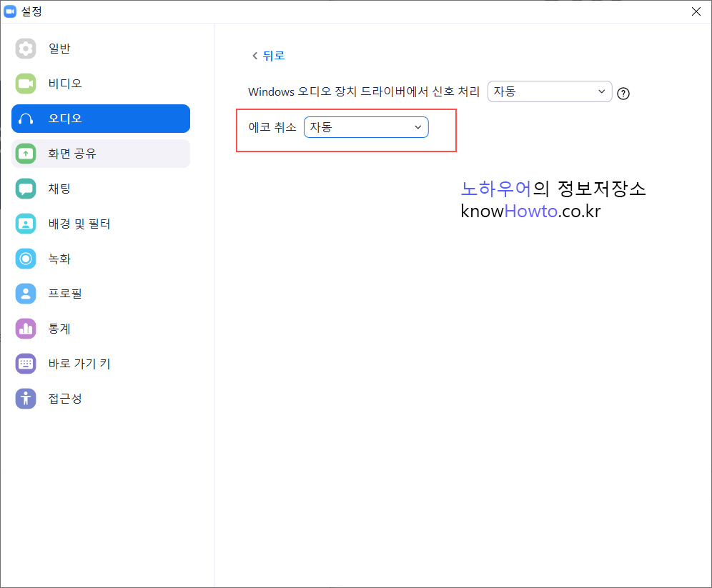Go back with the 뒤로 link
Screen dimensions: 712x588
click(274, 56)
